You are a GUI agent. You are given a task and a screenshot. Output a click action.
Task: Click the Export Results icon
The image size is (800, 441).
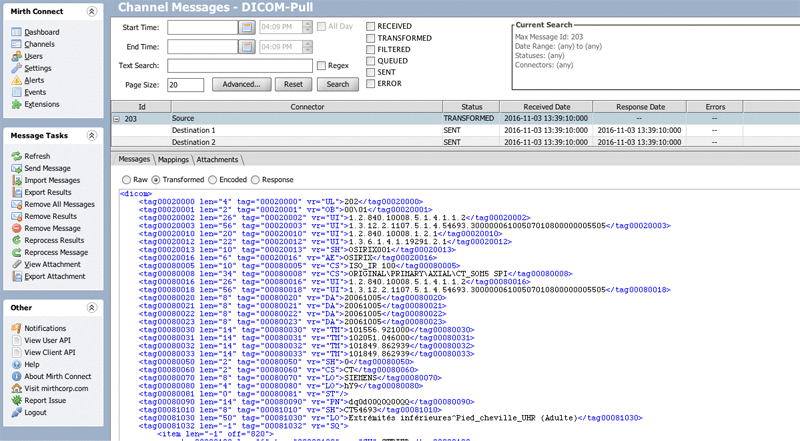pos(16,192)
